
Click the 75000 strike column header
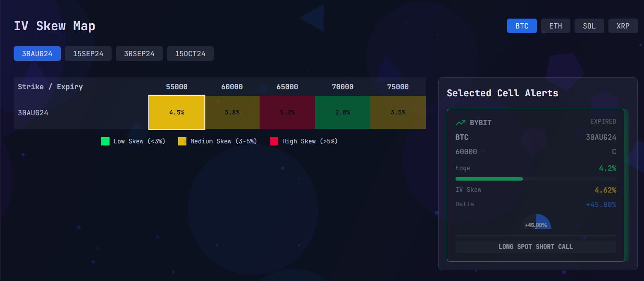pos(398,87)
